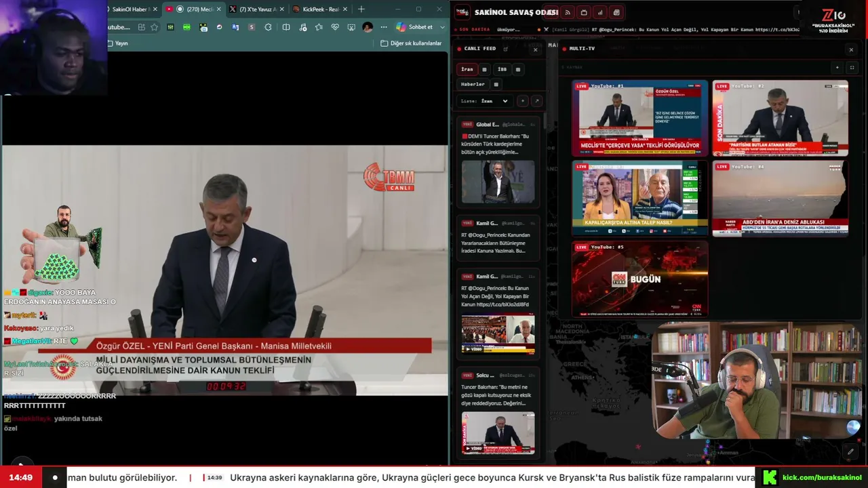Pop out the Canlı Feed panel
This screenshot has height=488, width=868.
point(505,49)
